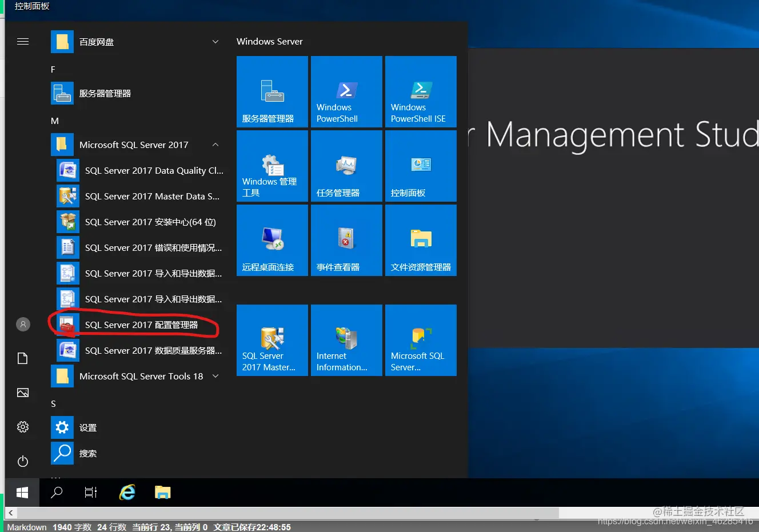Open SQL Server 2017 错误和使用情况 entry
The width and height of the screenshot is (759, 532).
tap(140, 247)
